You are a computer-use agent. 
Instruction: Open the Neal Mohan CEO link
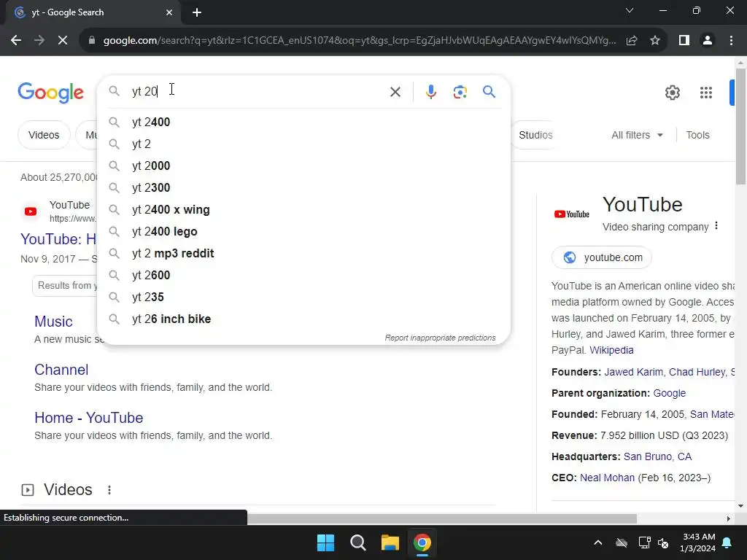607,478
